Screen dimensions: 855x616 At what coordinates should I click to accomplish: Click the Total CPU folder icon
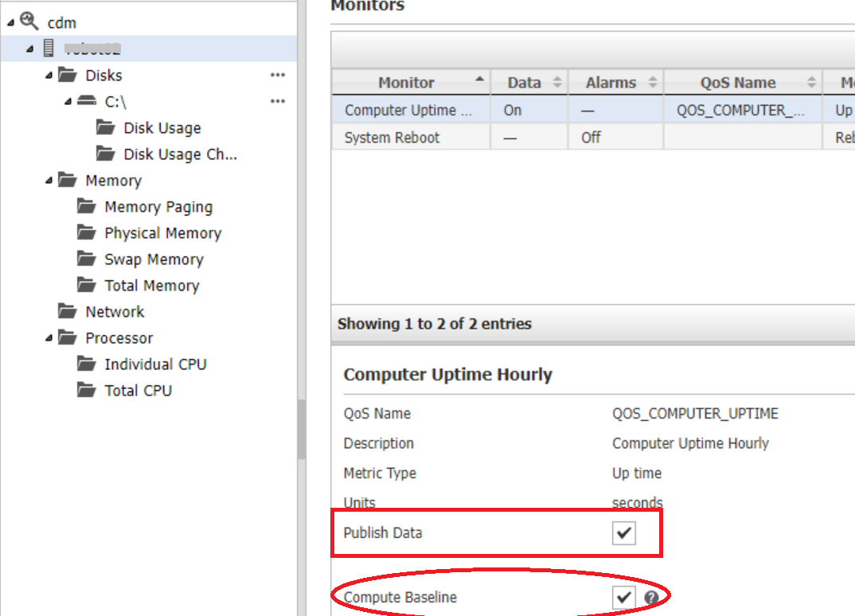[x=86, y=390]
